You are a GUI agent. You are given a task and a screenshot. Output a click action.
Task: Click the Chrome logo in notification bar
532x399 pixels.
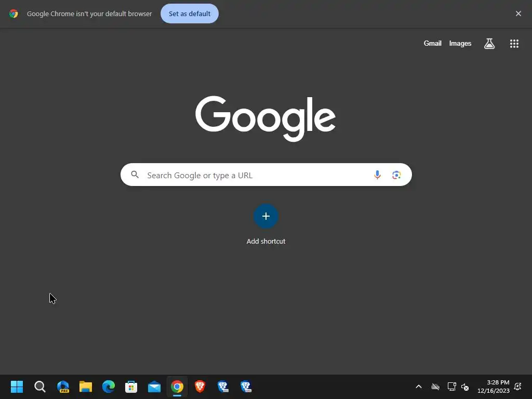(x=14, y=14)
